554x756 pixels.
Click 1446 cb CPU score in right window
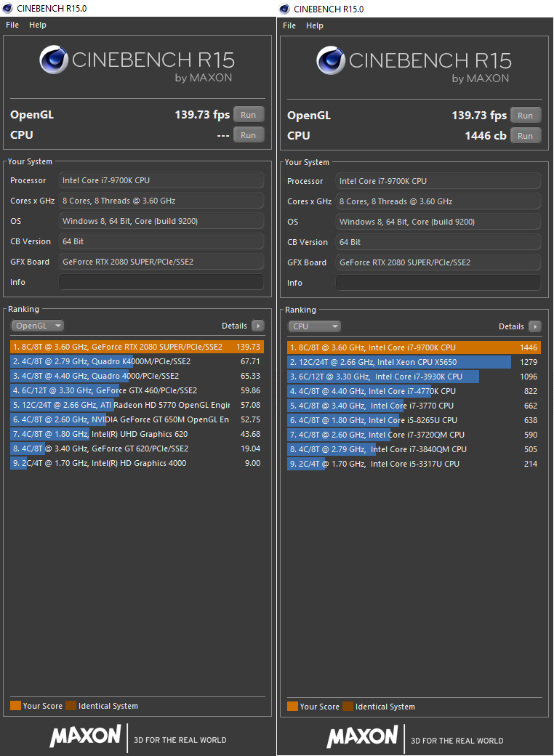(x=486, y=136)
